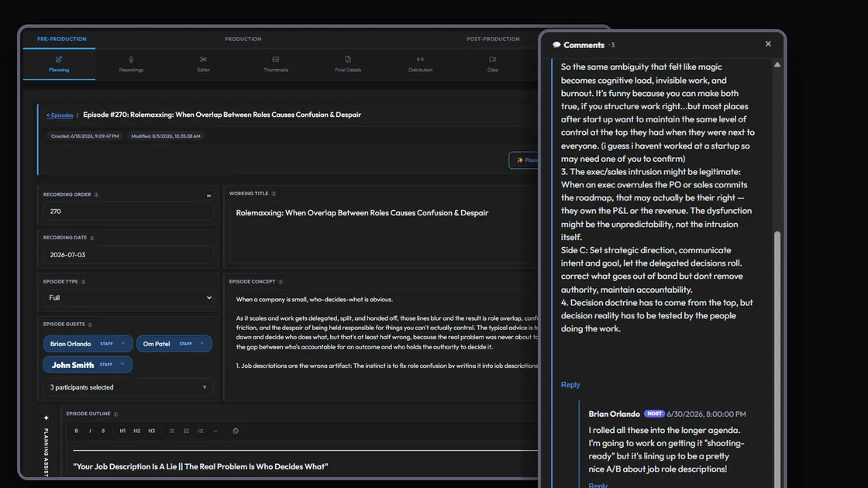Open the Planning tab pencil icon
The height and width of the screenshot is (488, 868).
click(x=59, y=59)
